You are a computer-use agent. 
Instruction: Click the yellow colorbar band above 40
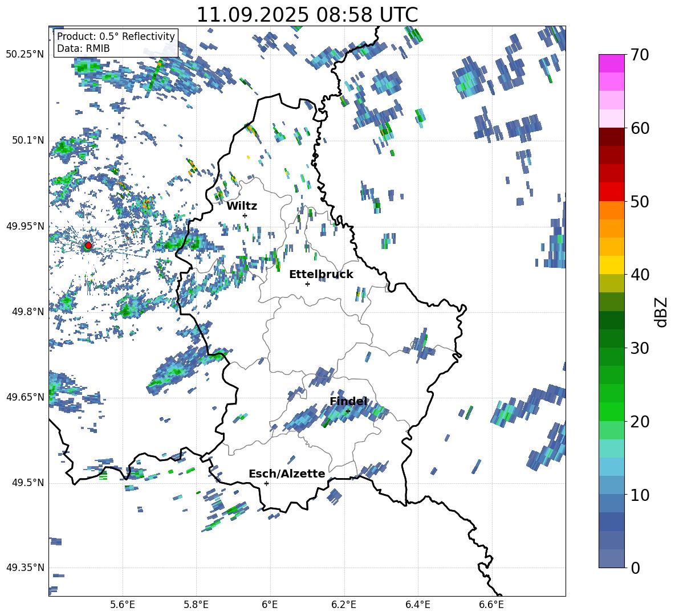[x=611, y=266]
